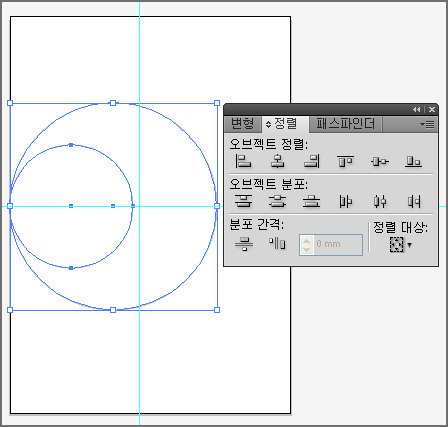Viewport: 448px width, 427px height.
Task: Switch to the 변형 tab
Action: (x=242, y=124)
